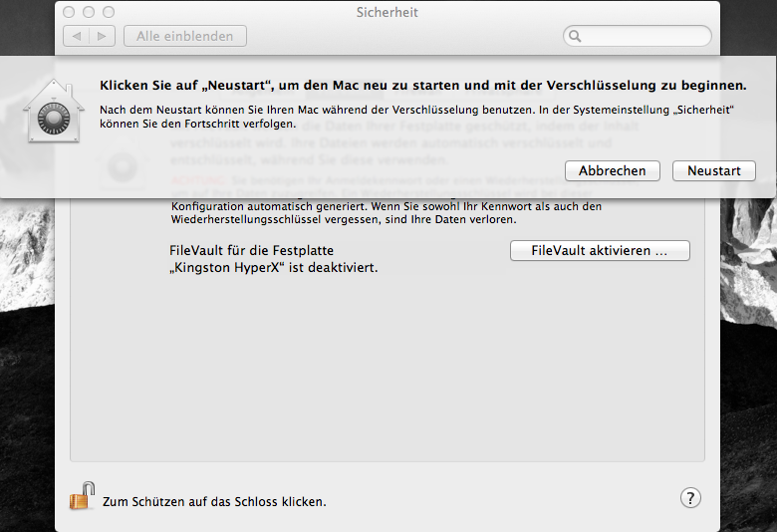Image resolution: width=777 pixels, height=532 pixels.
Task: Click the 'Zum Schützen auf das Schloss klicken.' text
Action: 214,502
